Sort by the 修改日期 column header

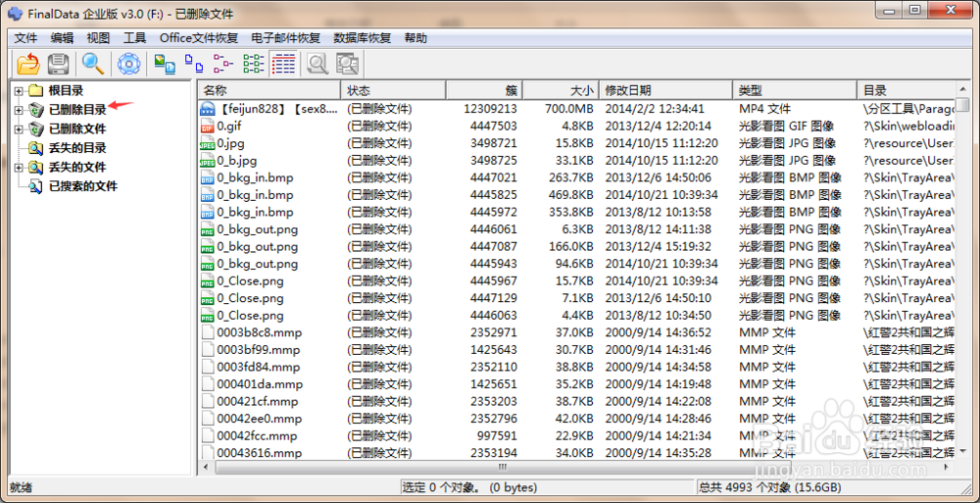point(665,91)
